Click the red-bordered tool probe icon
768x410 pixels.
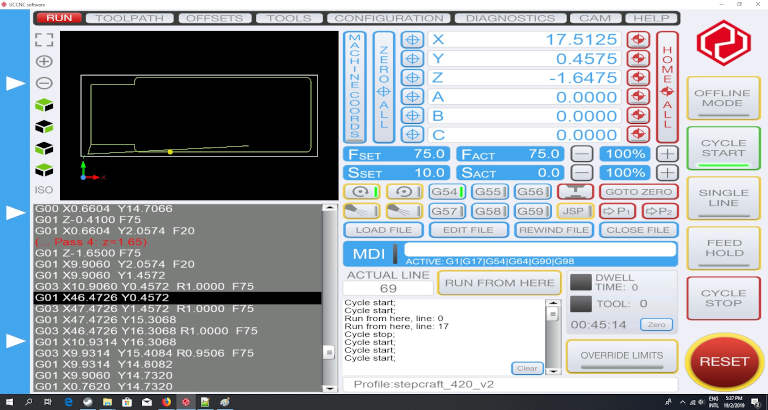click(x=575, y=192)
